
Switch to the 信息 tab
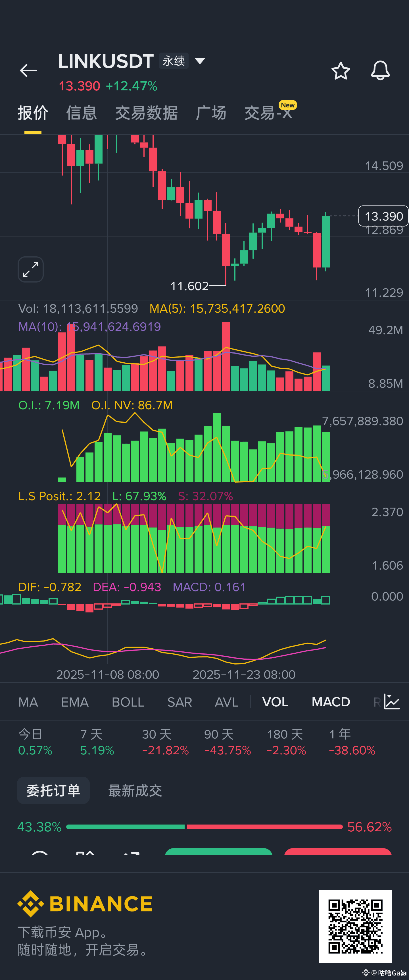click(81, 113)
